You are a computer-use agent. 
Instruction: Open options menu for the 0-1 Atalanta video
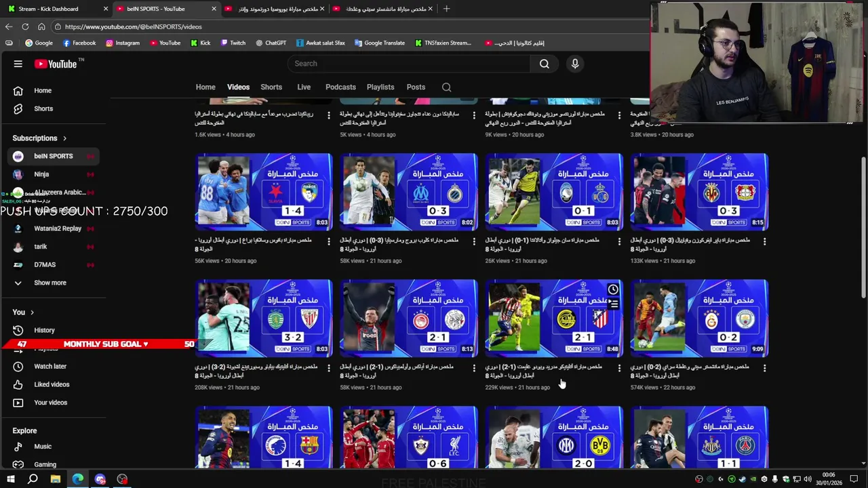(x=619, y=241)
